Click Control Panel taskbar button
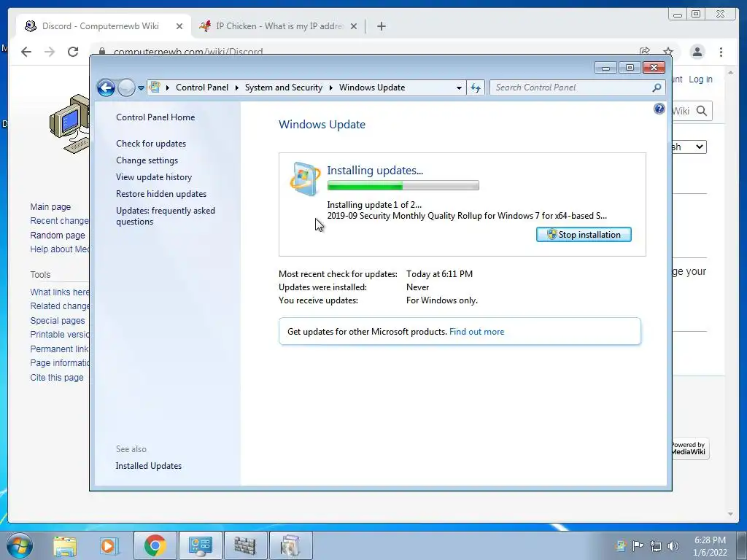The height and width of the screenshot is (560, 747). tap(200, 545)
